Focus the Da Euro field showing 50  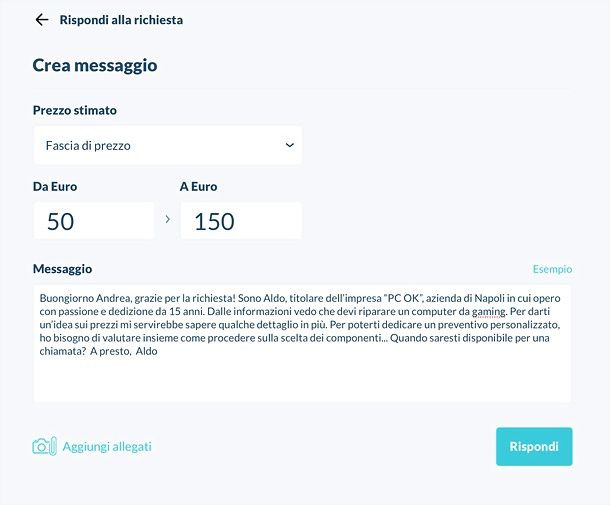click(x=94, y=221)
